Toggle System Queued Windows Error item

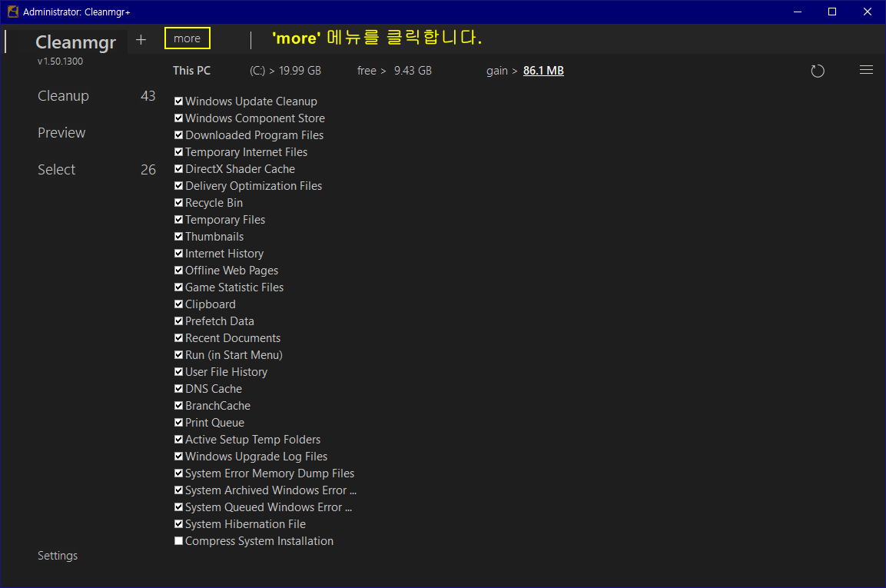178,507
